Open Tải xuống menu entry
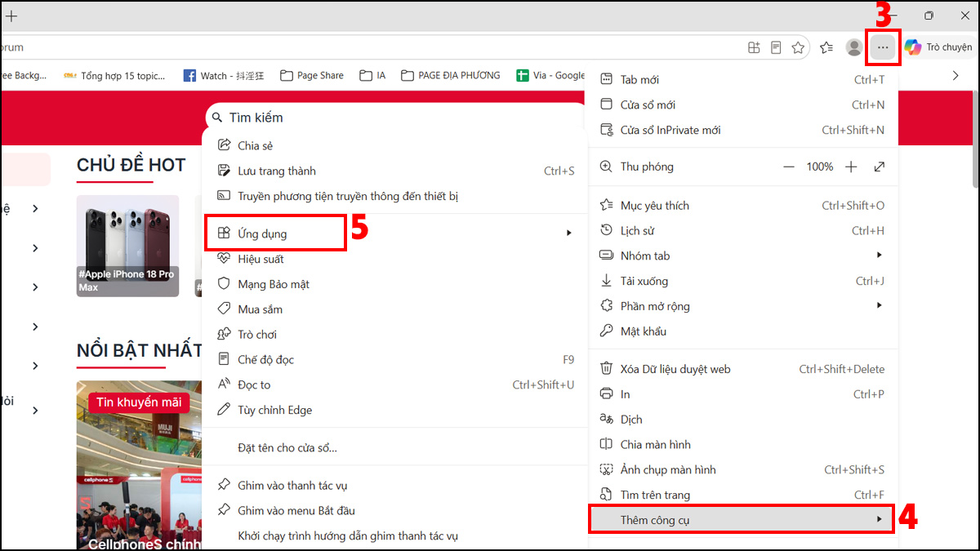This screenshot has height=551, width=980. click(x=742, y=281)
